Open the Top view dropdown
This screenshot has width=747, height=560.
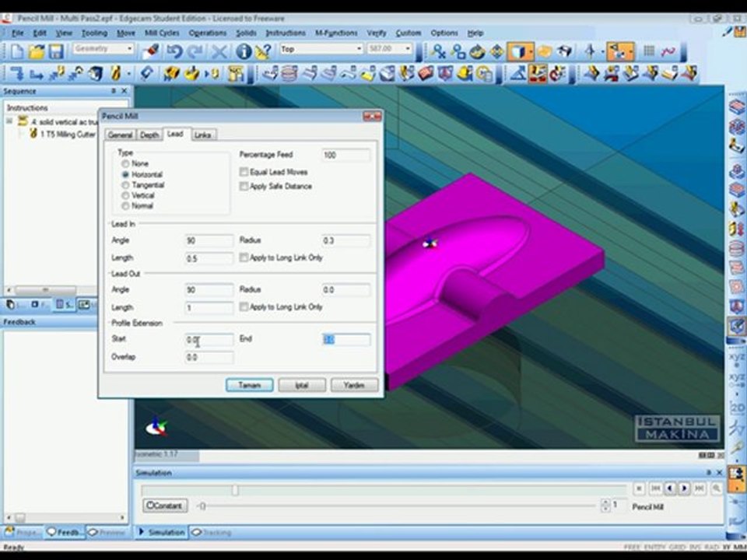[x=359, y=48]
